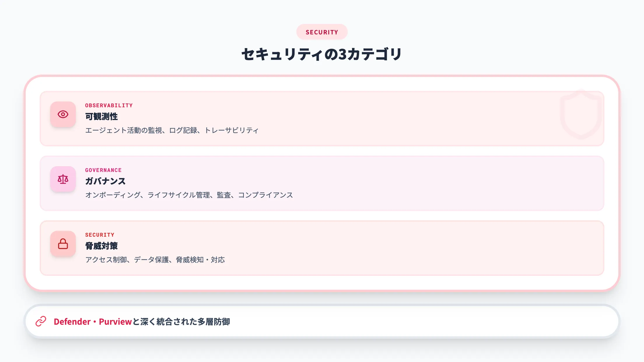Click the balance scales Governance icon
This screenshot has width=644, height=362.
pos(63,179)
